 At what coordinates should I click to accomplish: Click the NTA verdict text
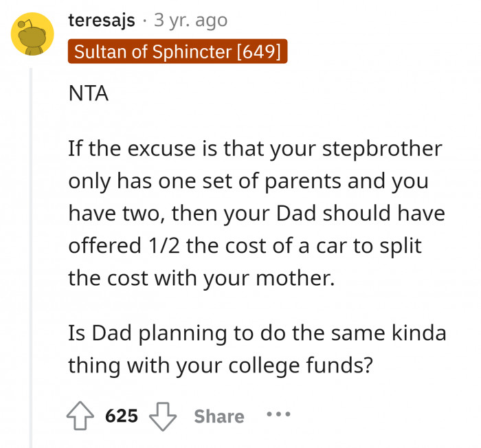89,94
